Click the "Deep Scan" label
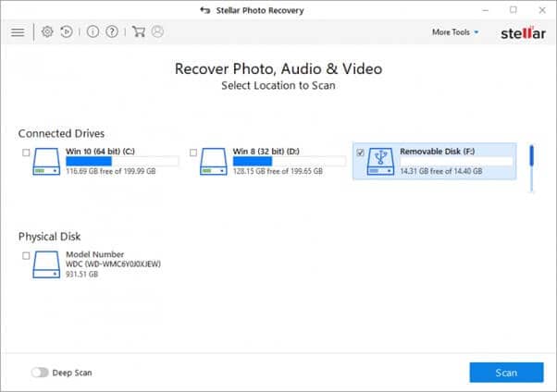 pyautogui.click(x=72, y=373)
